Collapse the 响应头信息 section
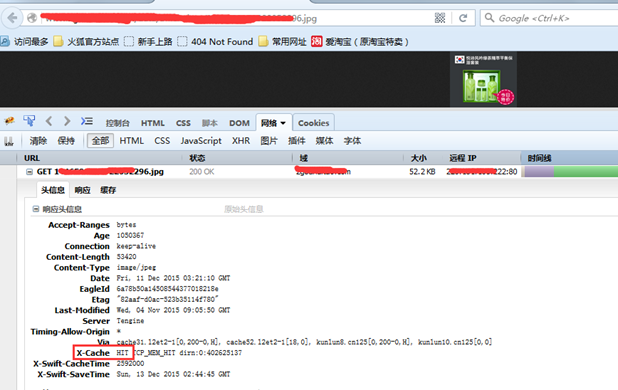Viewport: 618px width, 390px height. (x=36, y=209)
